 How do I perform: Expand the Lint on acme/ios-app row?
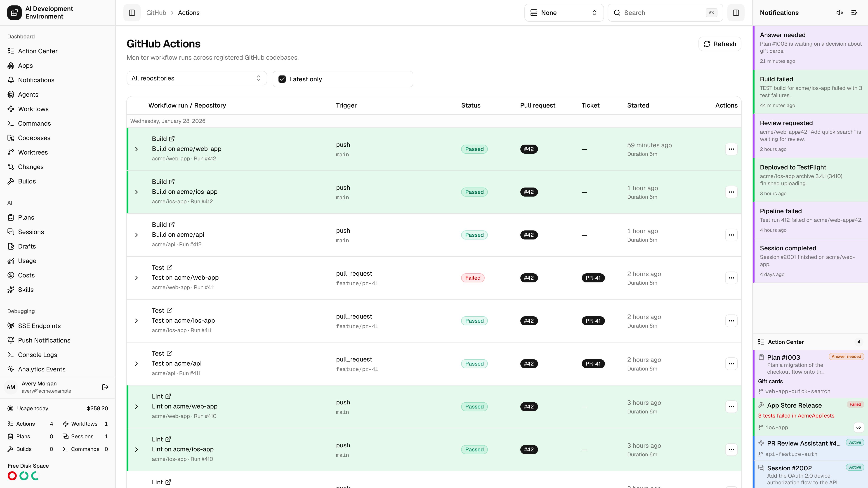click(x=137, y=450)
